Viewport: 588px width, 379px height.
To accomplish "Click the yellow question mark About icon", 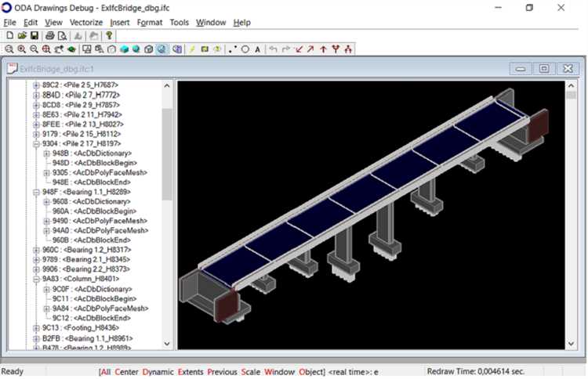I will pos(109,35).
